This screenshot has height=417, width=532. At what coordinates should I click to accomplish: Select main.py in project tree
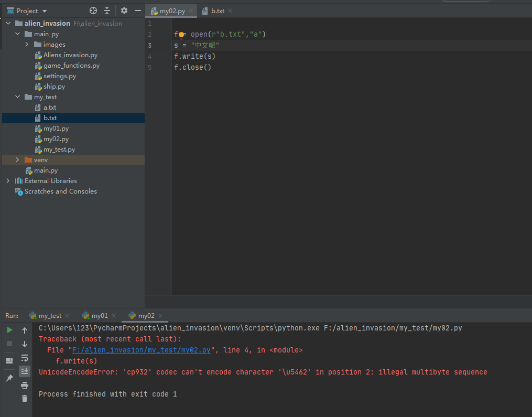[46, 170]
